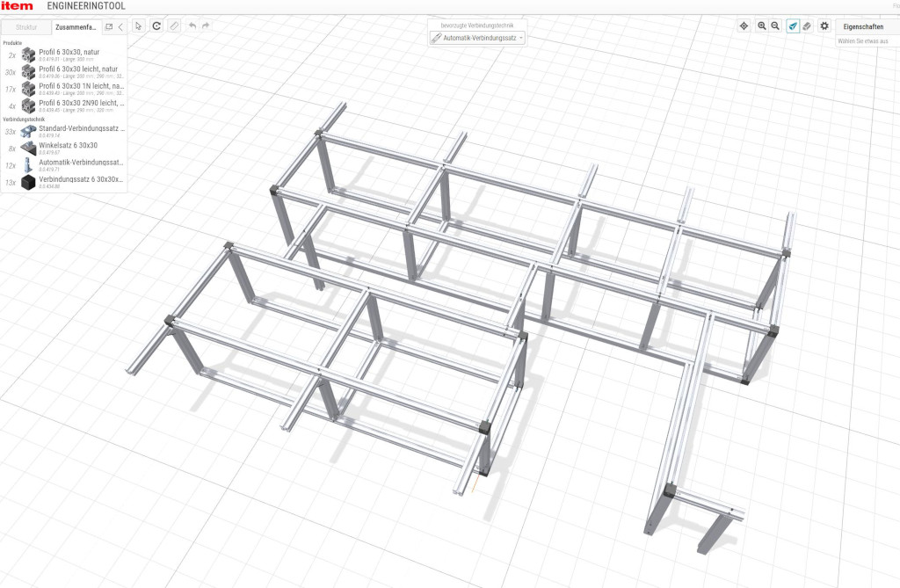Zoom in the 3D view

tap(762, 25)
